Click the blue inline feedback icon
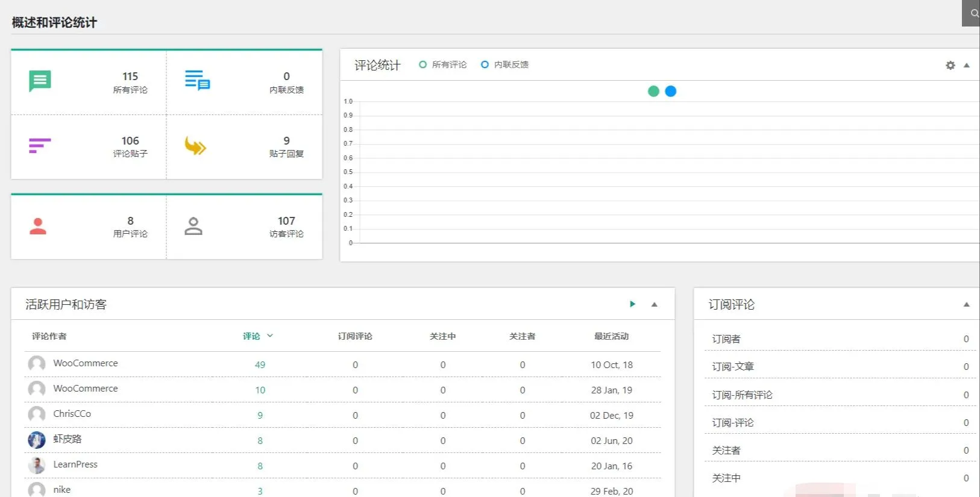The width and height of the screenshot is (980, 497). pyautogui.click(x=197, y=80)
